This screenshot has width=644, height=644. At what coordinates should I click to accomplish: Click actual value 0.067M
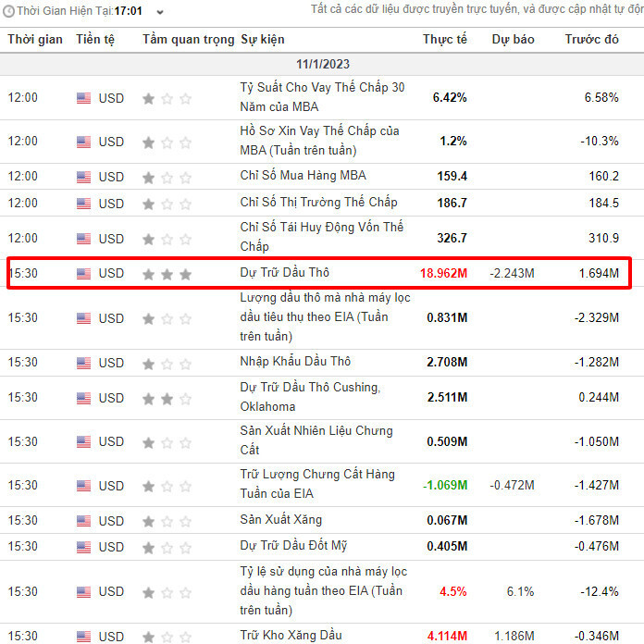coord(447,520)
